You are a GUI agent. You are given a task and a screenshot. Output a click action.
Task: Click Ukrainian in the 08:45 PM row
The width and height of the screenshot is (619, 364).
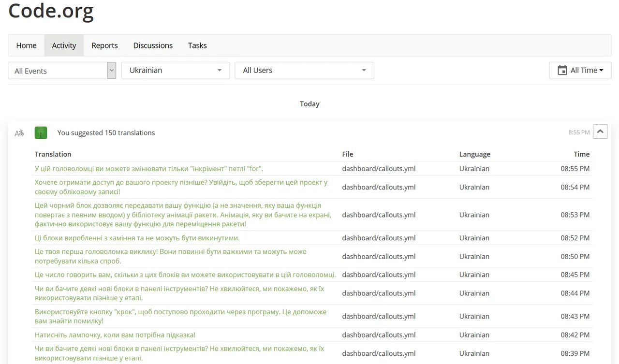point(474,275)
